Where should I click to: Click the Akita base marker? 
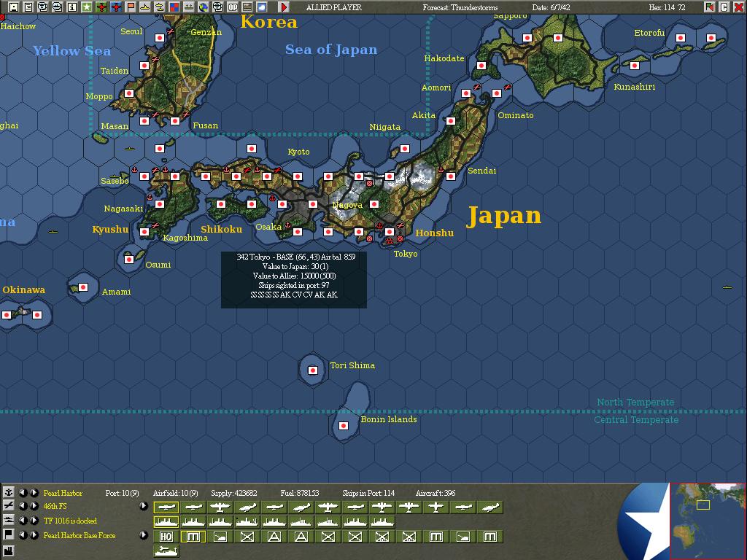point(451,121)
